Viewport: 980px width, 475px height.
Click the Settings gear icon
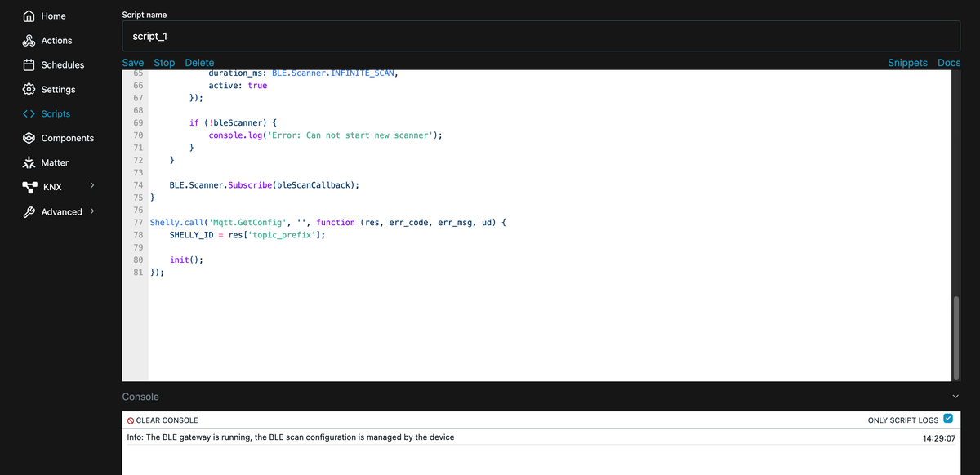point(29,89)
